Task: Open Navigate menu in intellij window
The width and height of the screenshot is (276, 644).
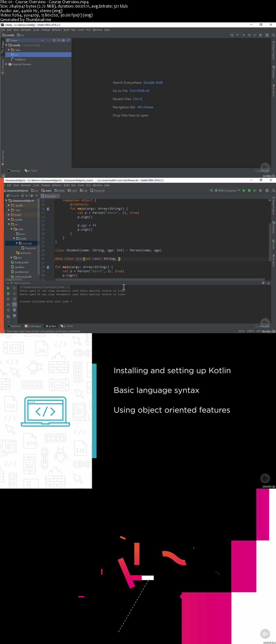Action: point(26,30)
